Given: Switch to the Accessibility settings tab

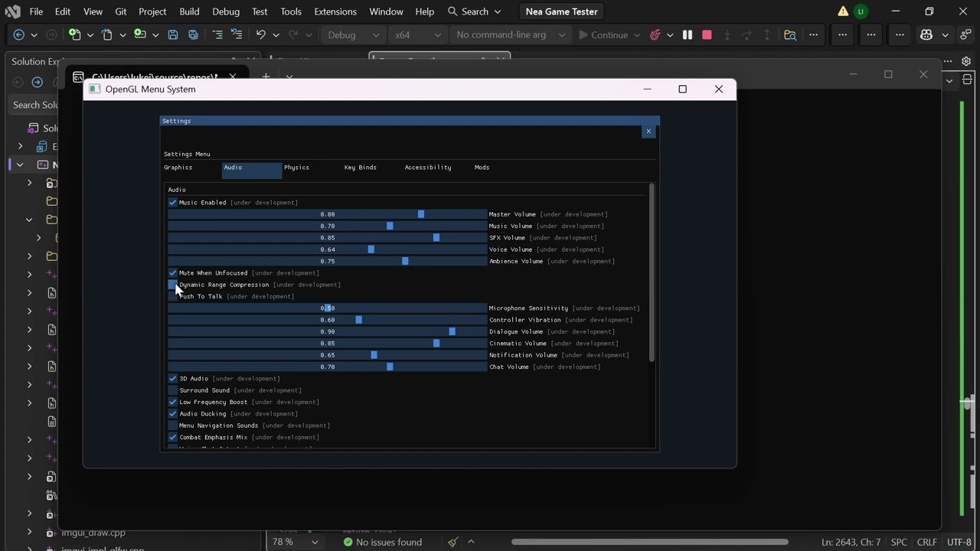Looking at the screenshot, I should pyautogui.click(x=428, y=168).
